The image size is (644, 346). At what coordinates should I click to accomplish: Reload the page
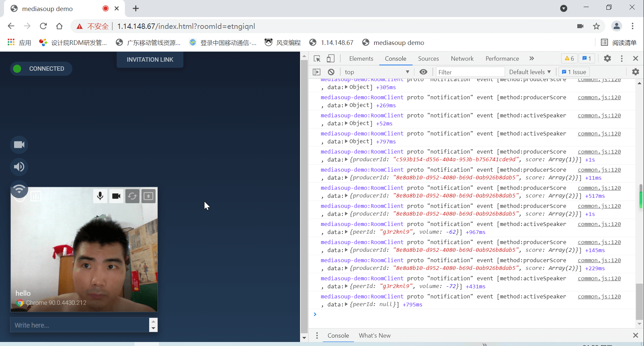[x=43, y=26]
